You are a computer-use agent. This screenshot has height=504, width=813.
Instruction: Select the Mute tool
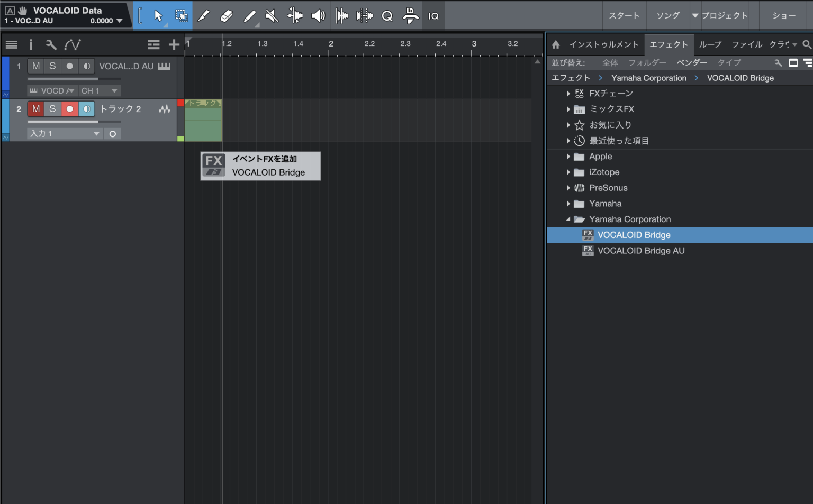[271, 15]
